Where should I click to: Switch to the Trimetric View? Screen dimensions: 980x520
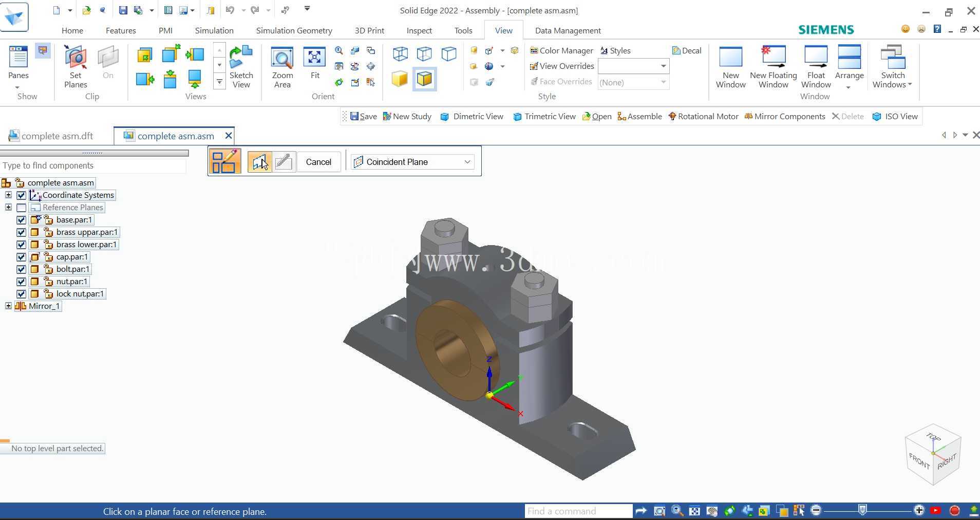(544, 116)
